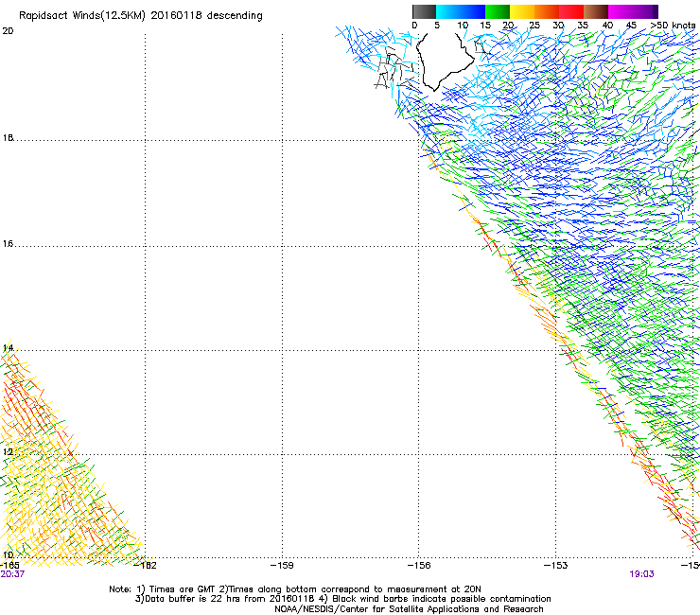Click the longitude label -159

[x=282, y=566]
